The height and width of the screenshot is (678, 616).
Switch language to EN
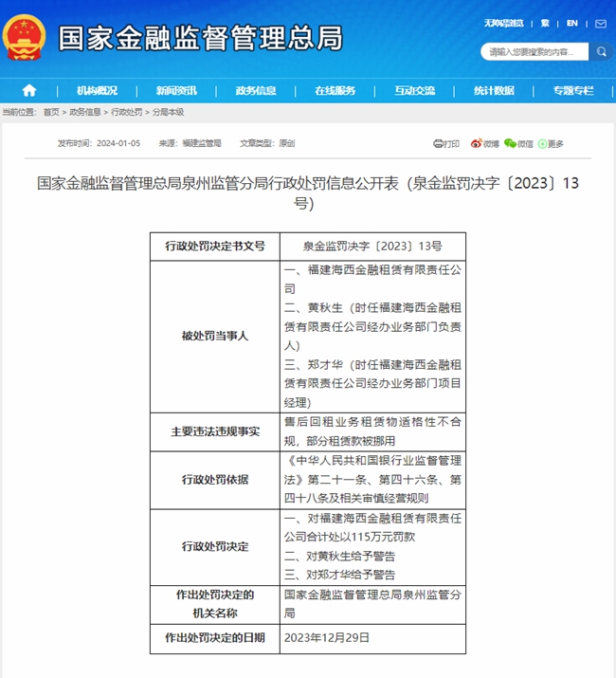(571, 24)
